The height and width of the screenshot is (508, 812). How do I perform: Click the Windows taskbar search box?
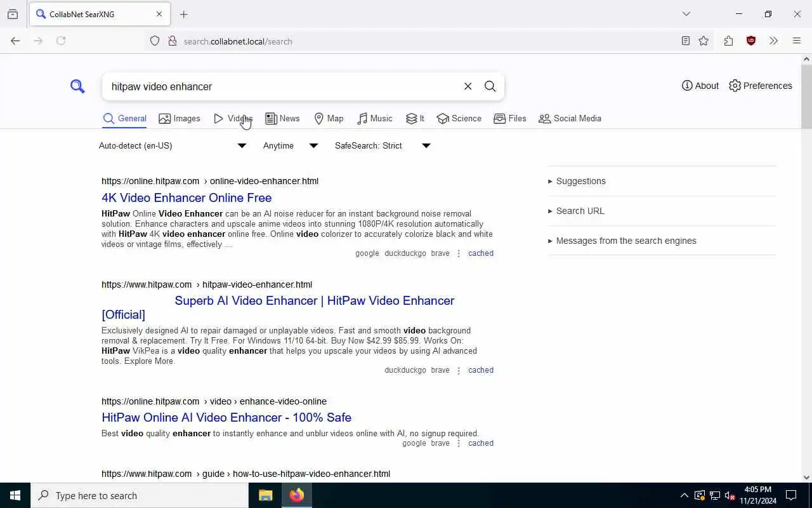140,495
